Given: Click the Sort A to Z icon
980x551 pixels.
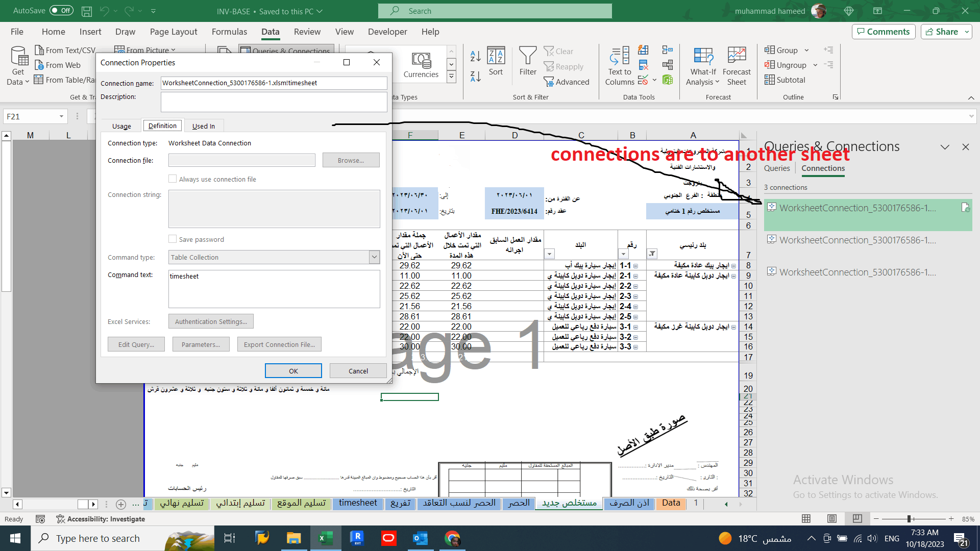Looking at the screenshot, I should click(x=475, y=56).
